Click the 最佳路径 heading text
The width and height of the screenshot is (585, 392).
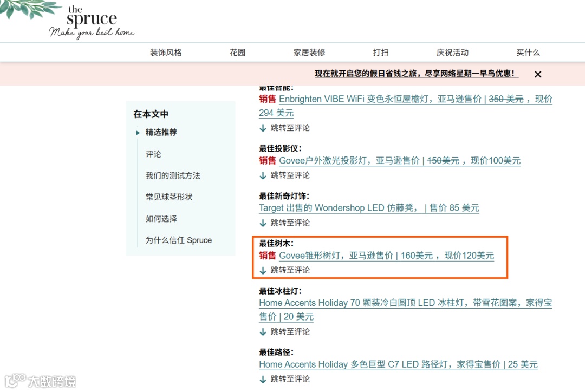(x=276, y=352)
